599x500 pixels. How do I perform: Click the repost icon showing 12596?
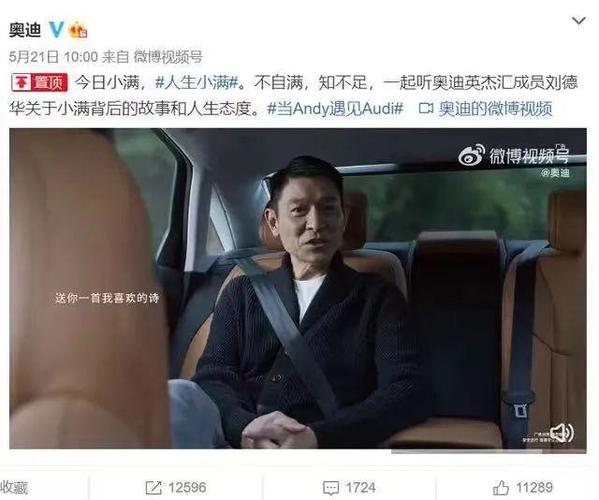click(x=154, y=488)
